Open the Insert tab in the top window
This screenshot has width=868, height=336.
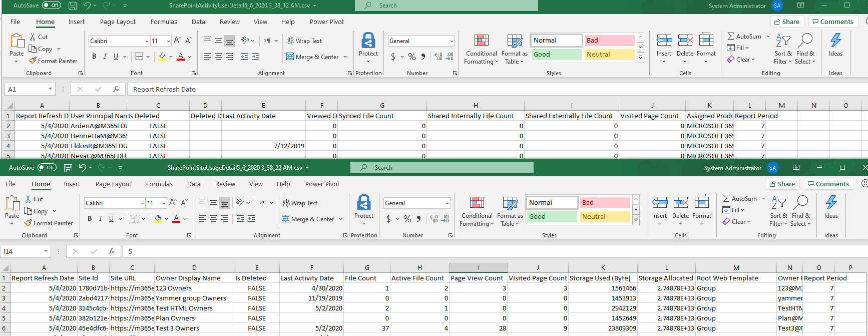(x=77, y=22)
